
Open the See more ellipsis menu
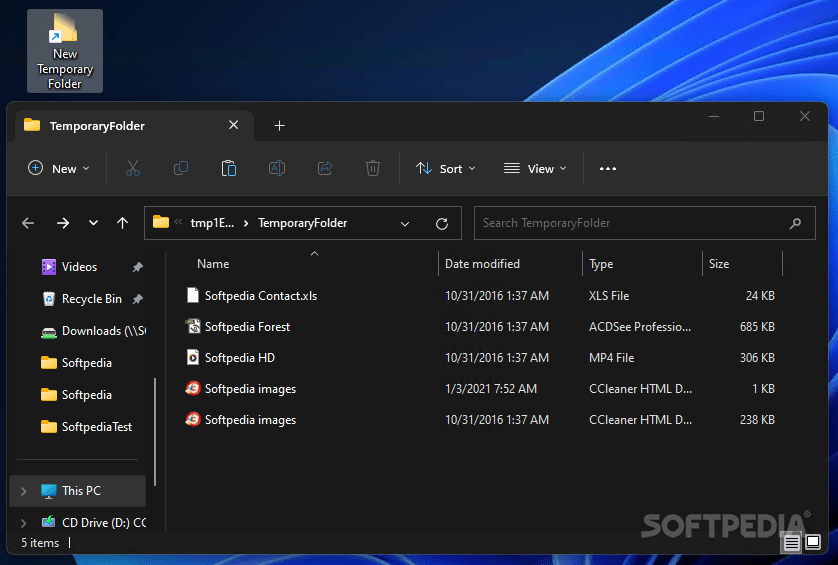(608, 168)
